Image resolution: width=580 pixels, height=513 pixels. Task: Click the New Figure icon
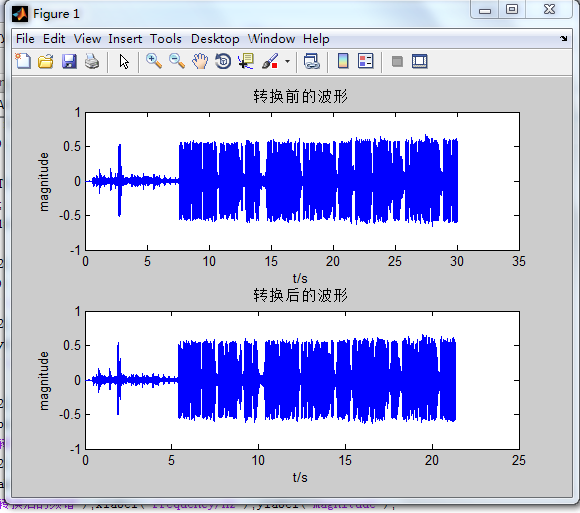pos(23,61)
